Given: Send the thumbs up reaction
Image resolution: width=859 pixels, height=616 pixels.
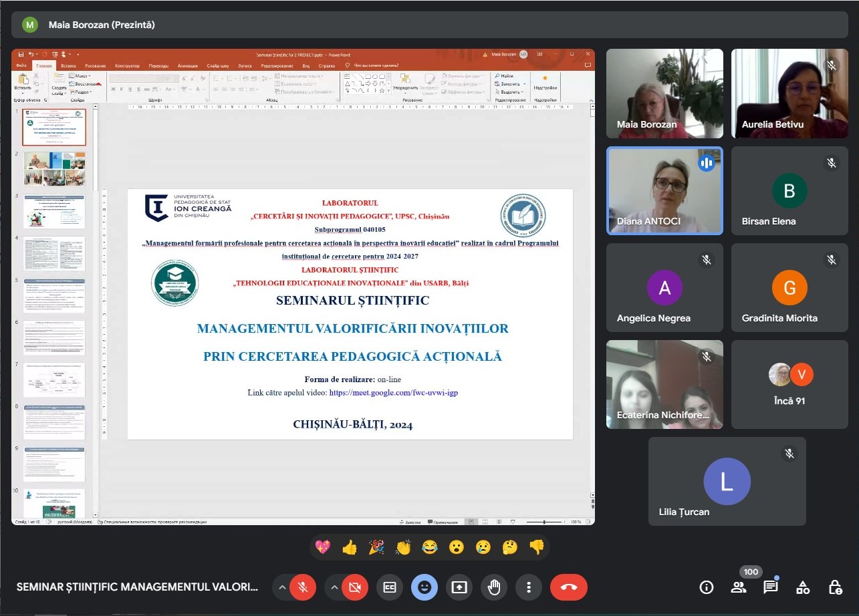Looking at the screenshot, I should (x=350, y=547).
